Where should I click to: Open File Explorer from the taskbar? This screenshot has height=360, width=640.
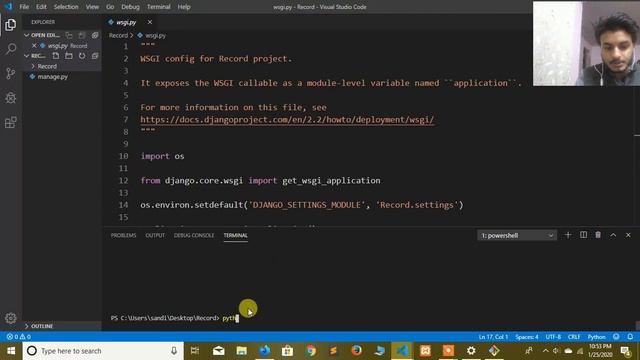coord(242,351)
